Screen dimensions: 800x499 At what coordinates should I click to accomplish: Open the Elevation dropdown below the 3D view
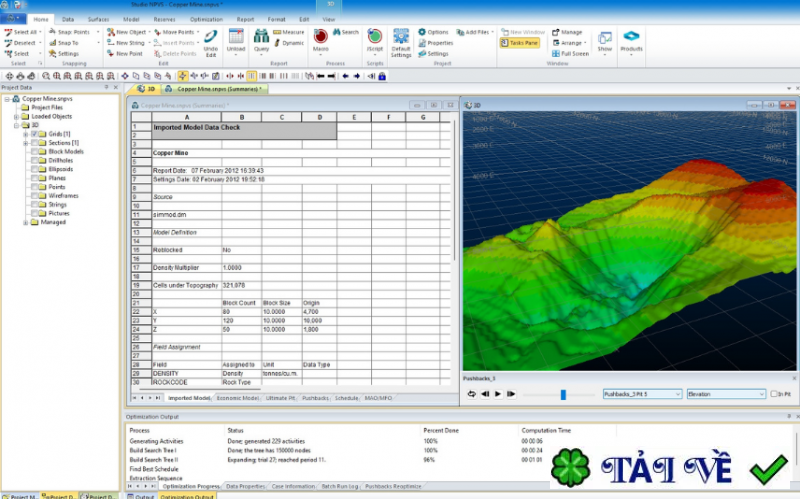click(x=726, y=394)
